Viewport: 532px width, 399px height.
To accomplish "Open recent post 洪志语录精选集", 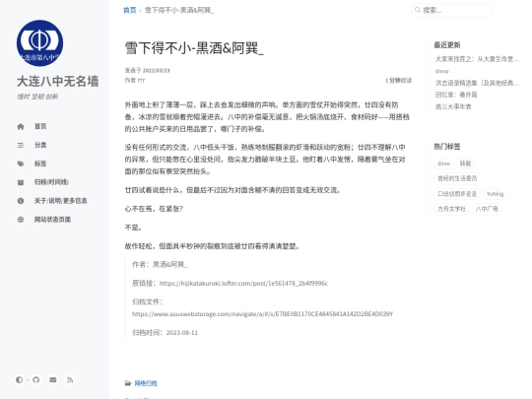I will pos(477,83).
